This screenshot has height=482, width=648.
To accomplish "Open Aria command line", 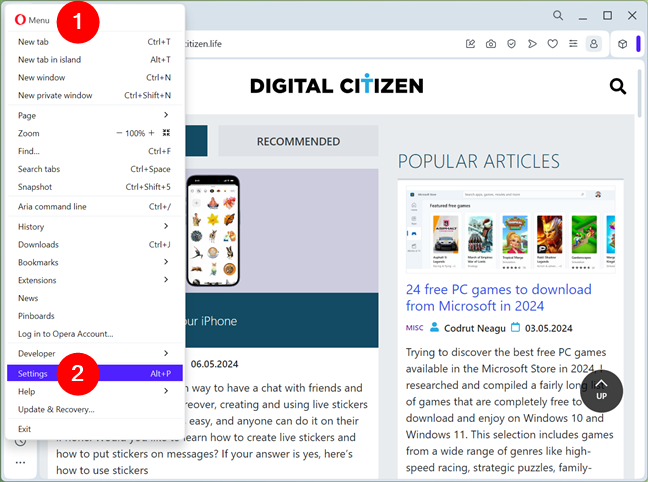I will click(x=95, y=206).
